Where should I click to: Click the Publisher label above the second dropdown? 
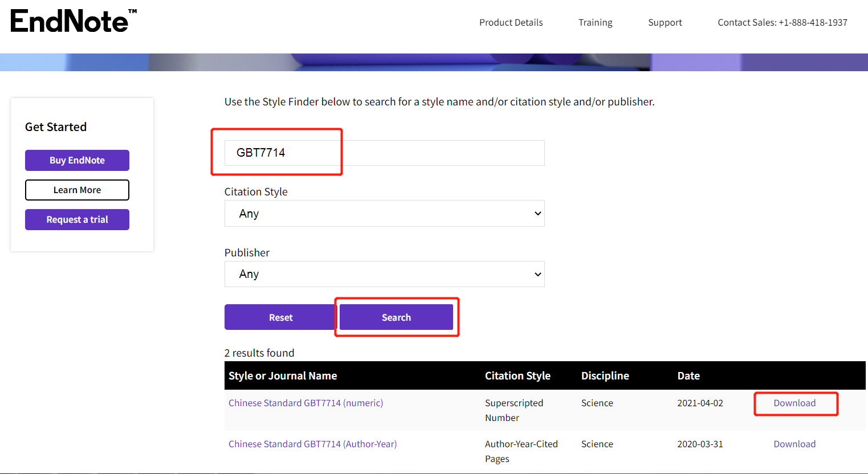click(x=247, y=252)
